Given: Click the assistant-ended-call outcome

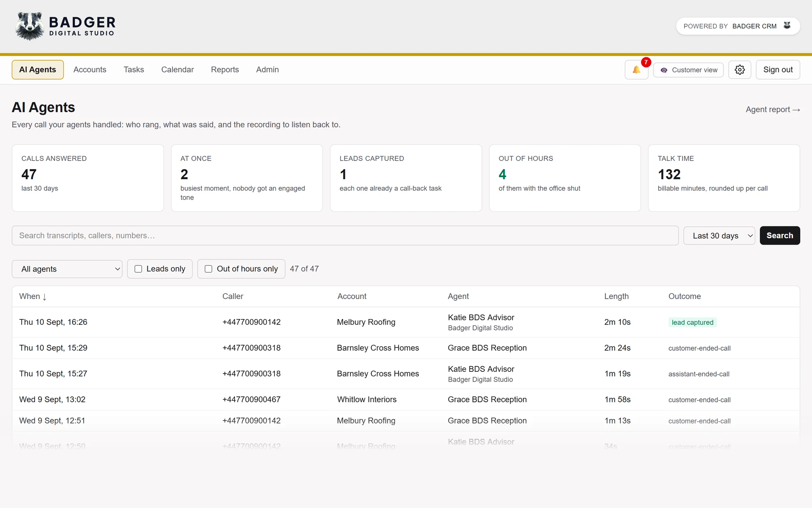Looking at the screenshot, I should 699,374.
